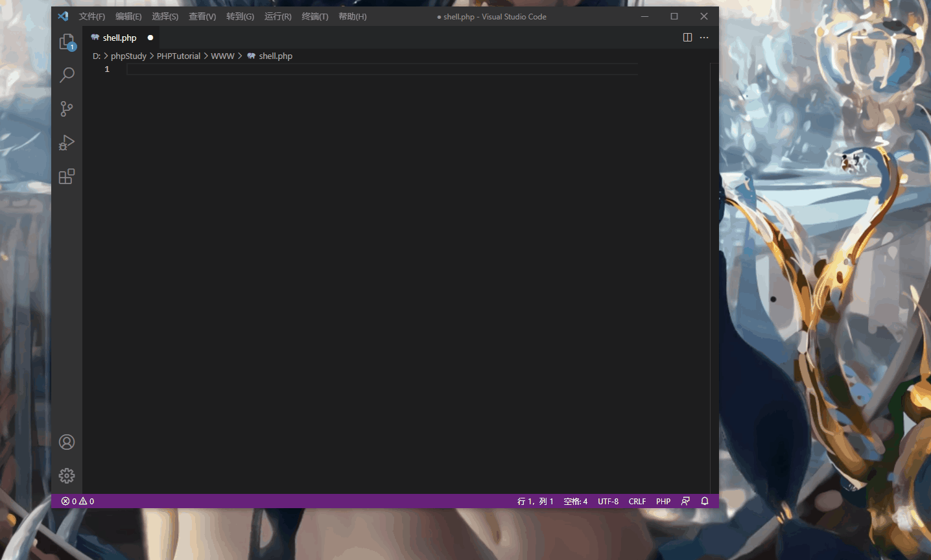Open the 选择(S) menu
931x560 pixels.
click(165, 16)
